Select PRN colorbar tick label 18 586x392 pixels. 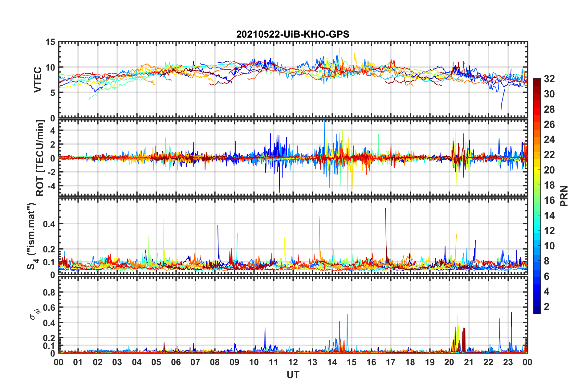pyautogui.click(x=549, y=185)
